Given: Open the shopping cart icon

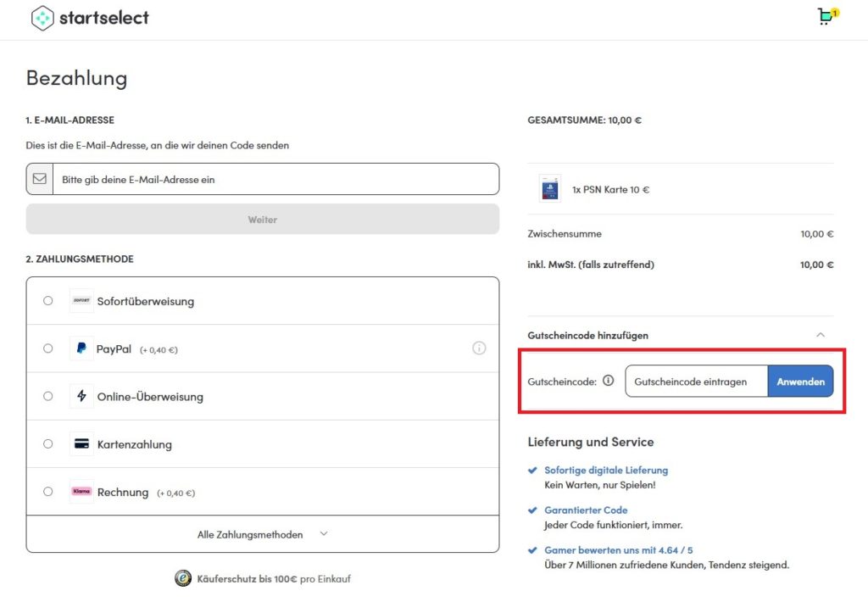Looking at the screenshot, I should click(826, 17).
